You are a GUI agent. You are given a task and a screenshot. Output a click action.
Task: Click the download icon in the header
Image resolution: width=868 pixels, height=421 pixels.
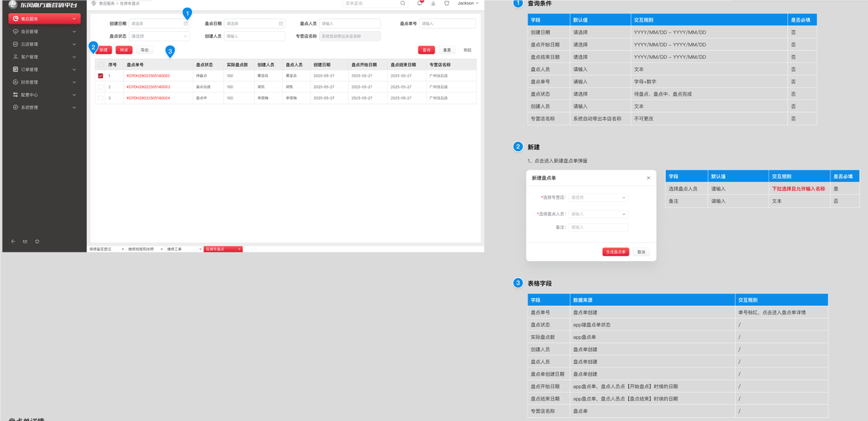pyautogui.click(x=433, y=3)
